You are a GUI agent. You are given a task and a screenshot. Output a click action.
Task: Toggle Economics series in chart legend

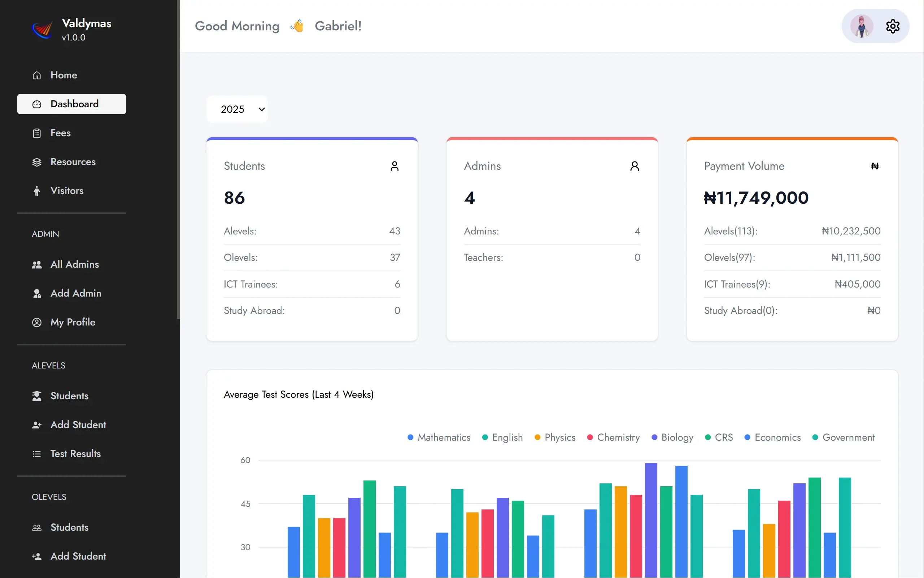773,437
